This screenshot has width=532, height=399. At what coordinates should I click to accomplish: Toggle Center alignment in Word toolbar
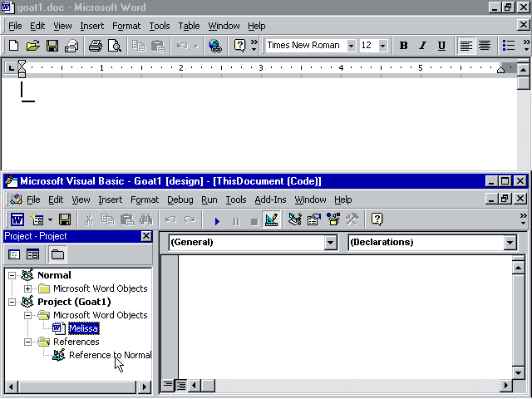485,46
